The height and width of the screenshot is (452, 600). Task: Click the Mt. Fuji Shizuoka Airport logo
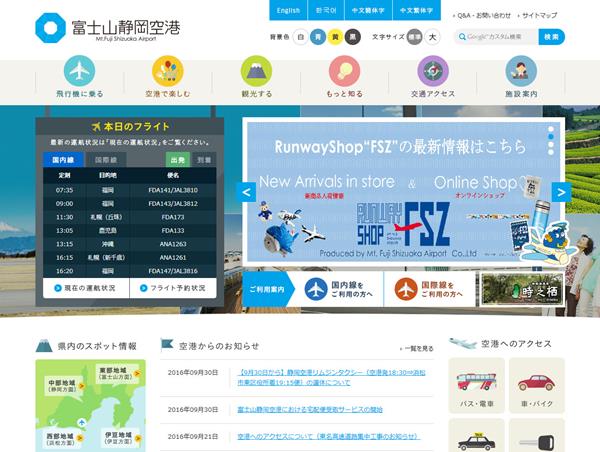108,28
